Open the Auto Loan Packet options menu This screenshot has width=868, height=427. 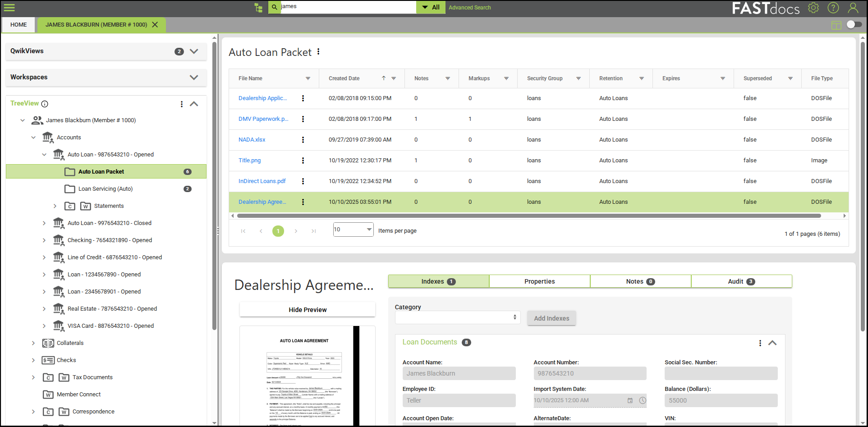(318, 52)
